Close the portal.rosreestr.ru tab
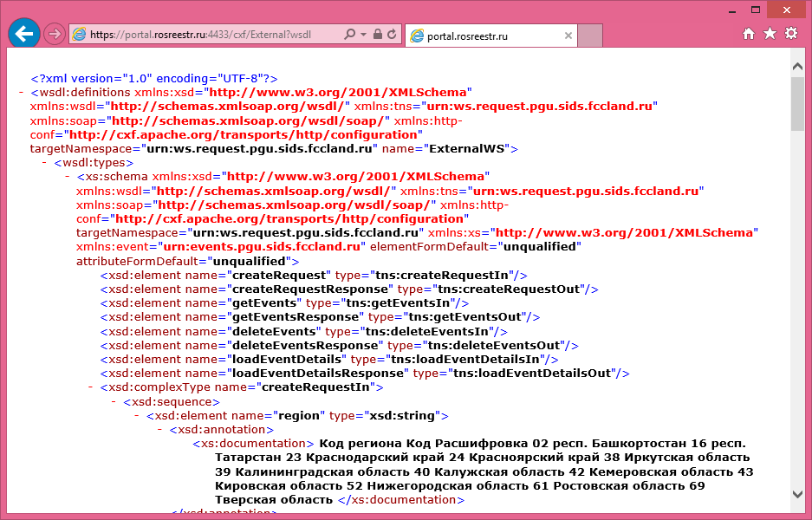Viewport: 812px width, 520px height. pos(568,36)
